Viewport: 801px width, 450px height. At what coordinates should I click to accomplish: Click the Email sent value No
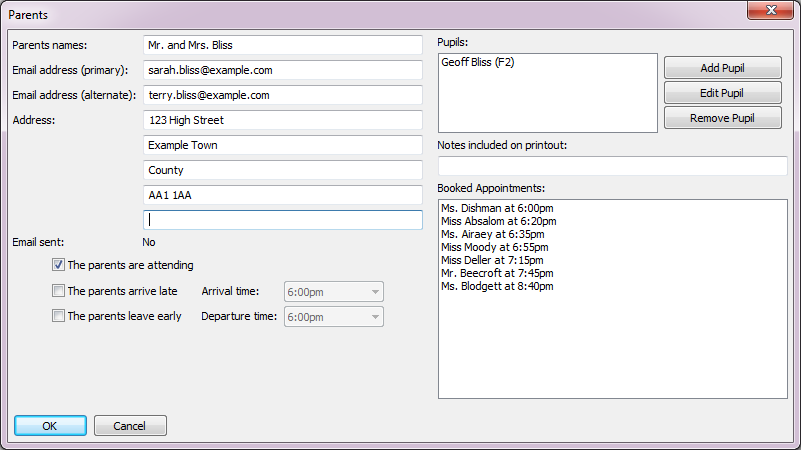coord(149,242)
